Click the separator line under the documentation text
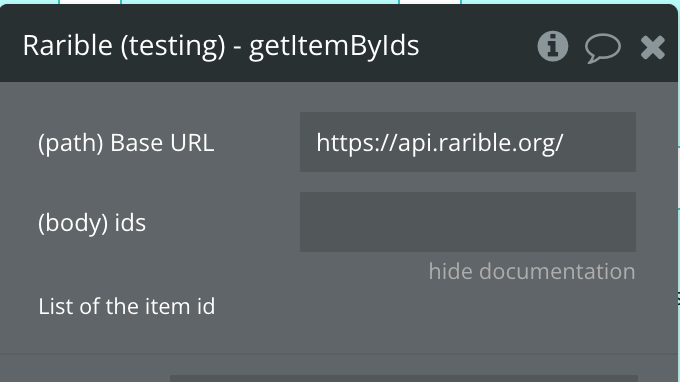 (x=332, y=354)
